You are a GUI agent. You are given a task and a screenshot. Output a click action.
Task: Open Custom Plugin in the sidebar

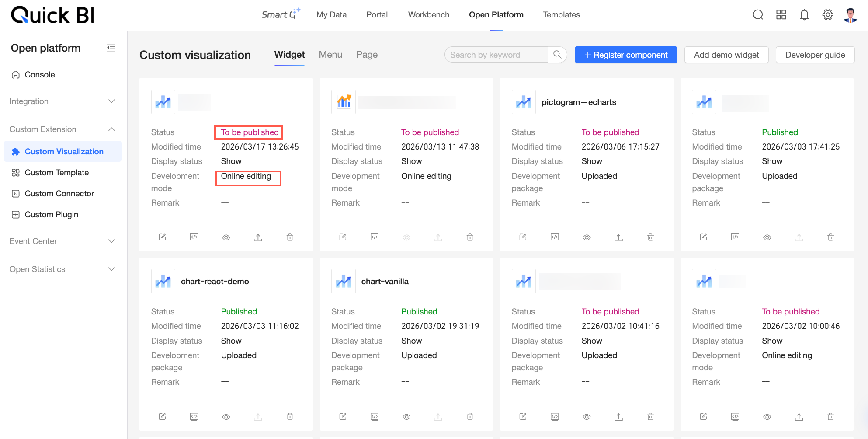63,215
